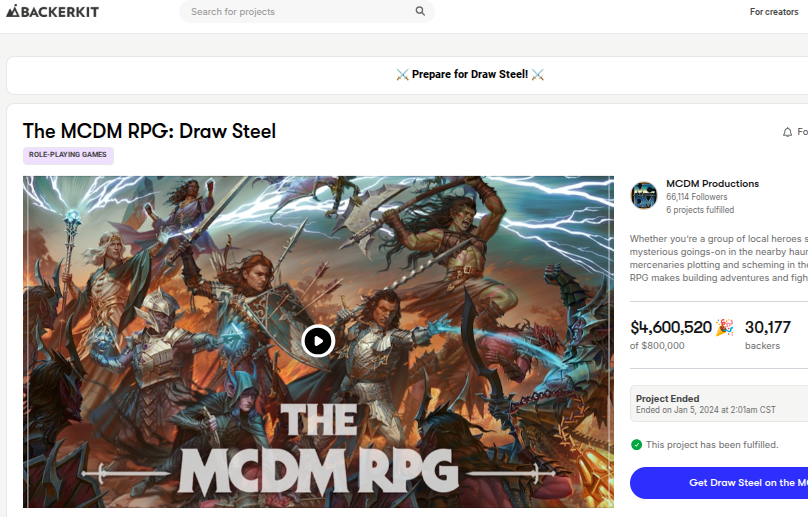Viewport: 808px width, 517px height.
Task: Click the 6 projects fulfilled text
Action: [x=700, y=210]
